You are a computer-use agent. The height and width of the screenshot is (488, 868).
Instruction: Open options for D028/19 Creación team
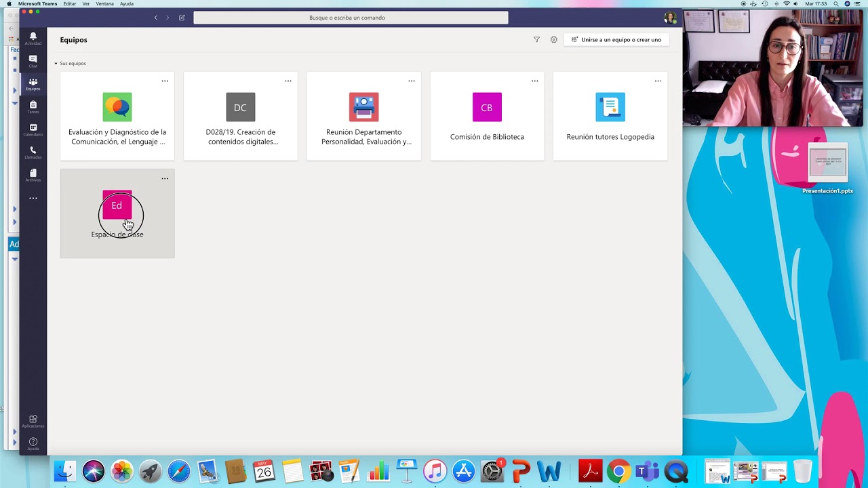pyautogui.click(x=288, y=81)
